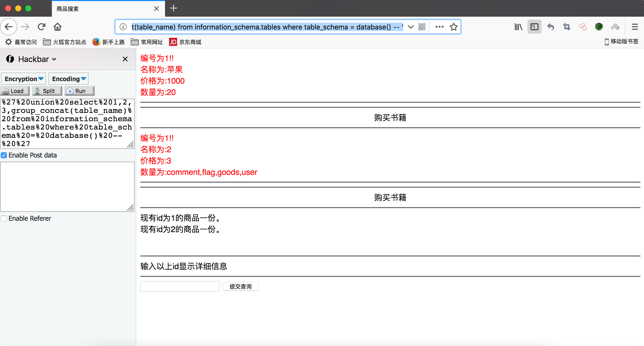Viewport: 644px width, 346px height.
Task: Expand the address bar history dropdown
Action: 411,27
